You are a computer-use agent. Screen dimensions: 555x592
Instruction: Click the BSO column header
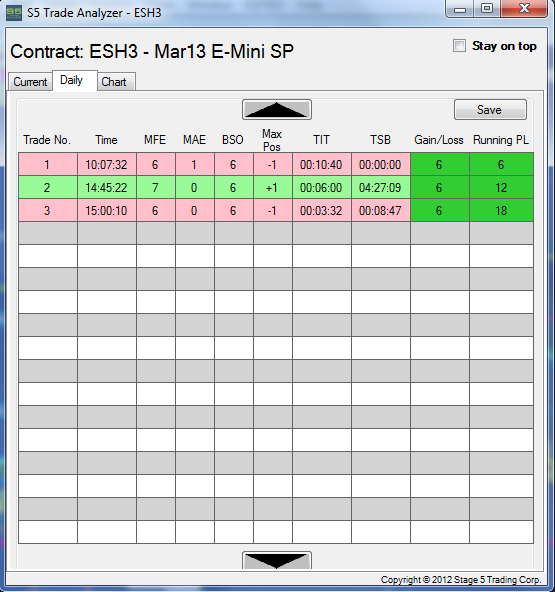(233, 140)
